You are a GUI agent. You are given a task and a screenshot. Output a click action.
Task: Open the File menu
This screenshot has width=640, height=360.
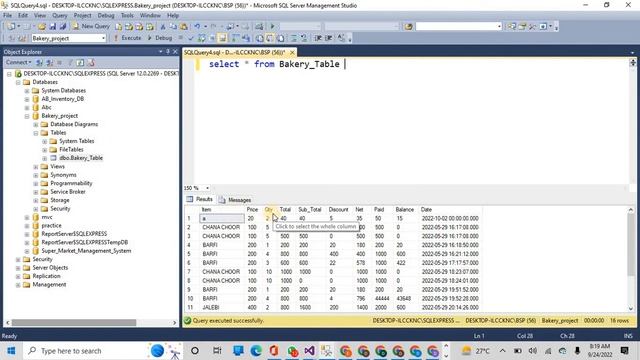tap(7, 15)
